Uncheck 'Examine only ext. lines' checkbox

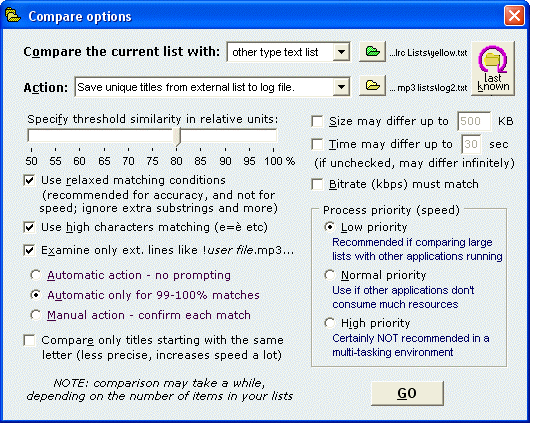pos(29,250)
